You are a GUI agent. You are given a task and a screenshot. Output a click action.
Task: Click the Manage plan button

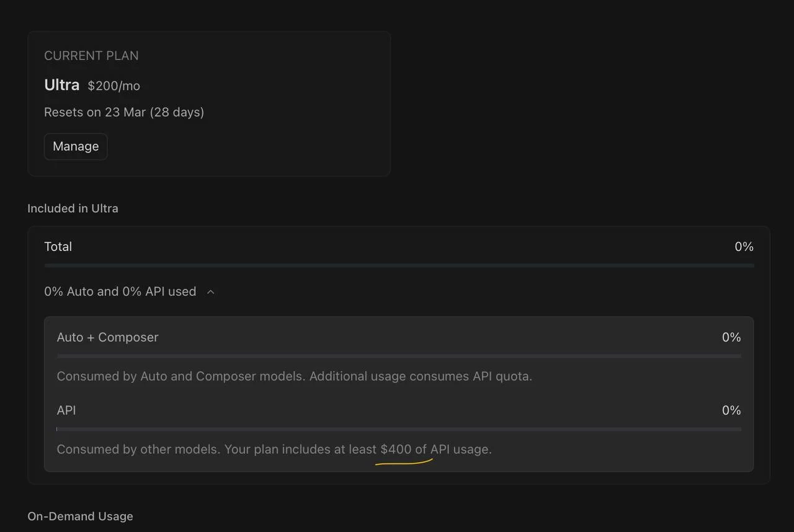pyautogui.click(x=76, y=146)
